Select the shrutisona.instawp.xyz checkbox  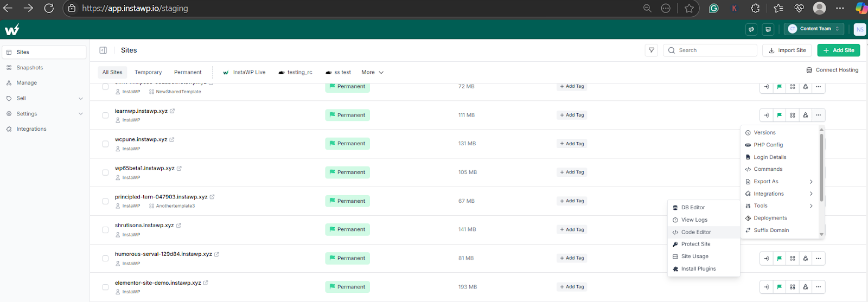point(105,230)
